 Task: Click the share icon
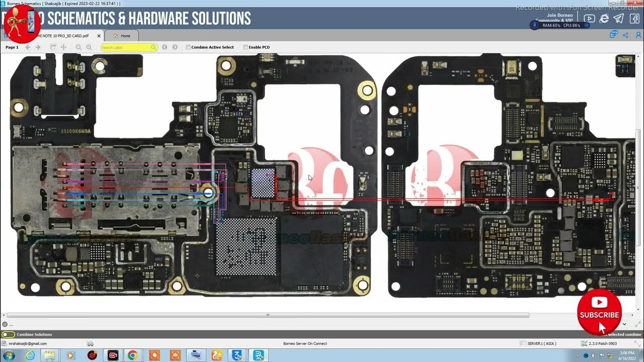click(625, 35)
